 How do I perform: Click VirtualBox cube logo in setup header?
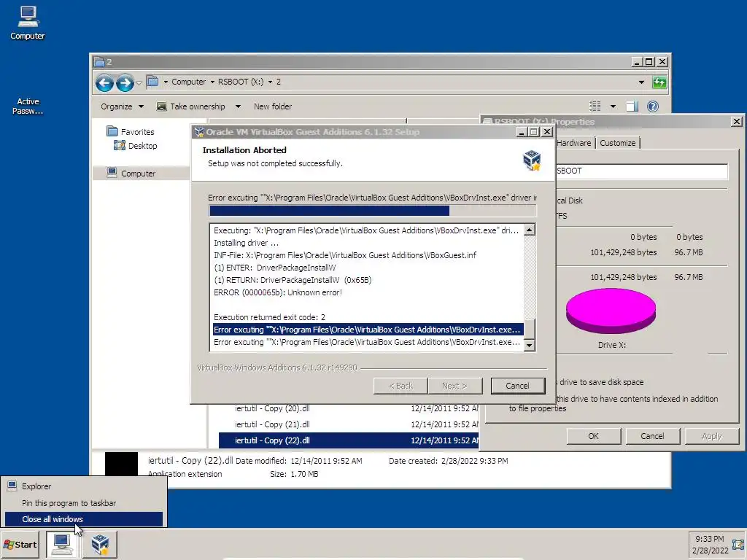coord(532,160)
